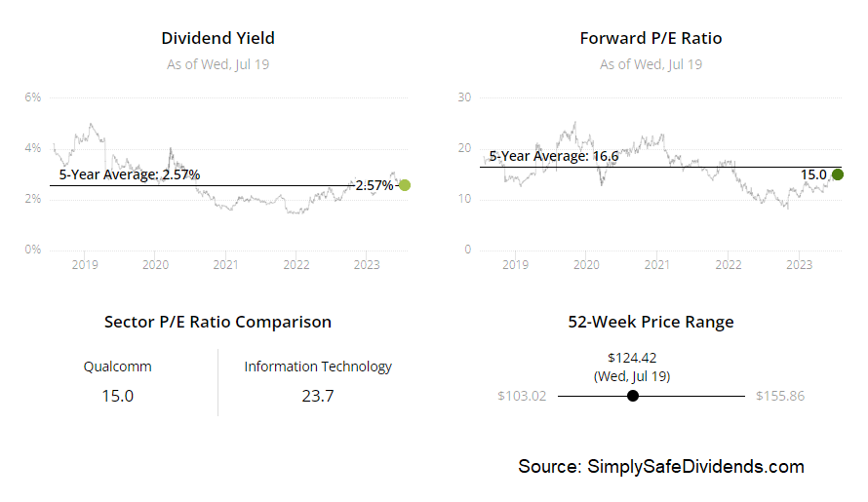
Task: Click the dark green forward P/E marker dot
Action: (838, 174)
